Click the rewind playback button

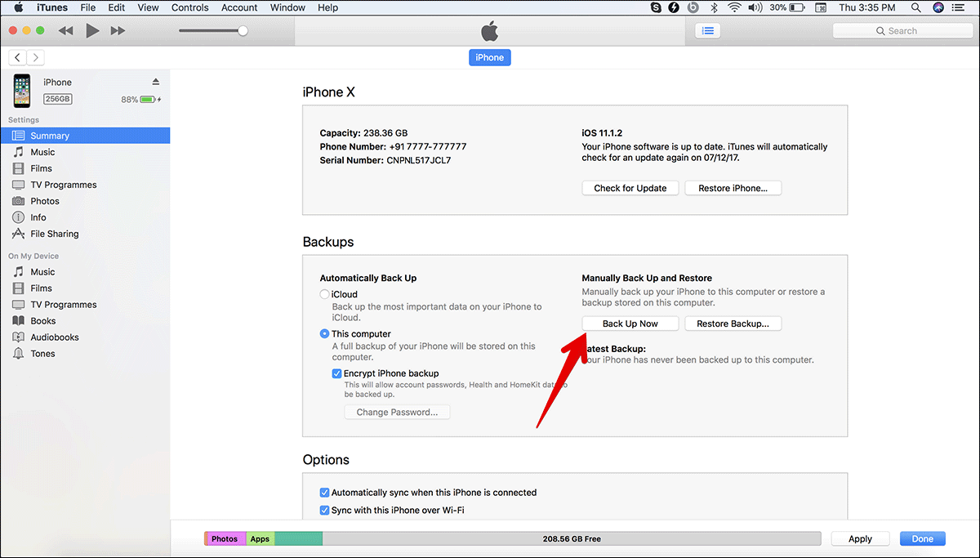click(x=66, y=31)
